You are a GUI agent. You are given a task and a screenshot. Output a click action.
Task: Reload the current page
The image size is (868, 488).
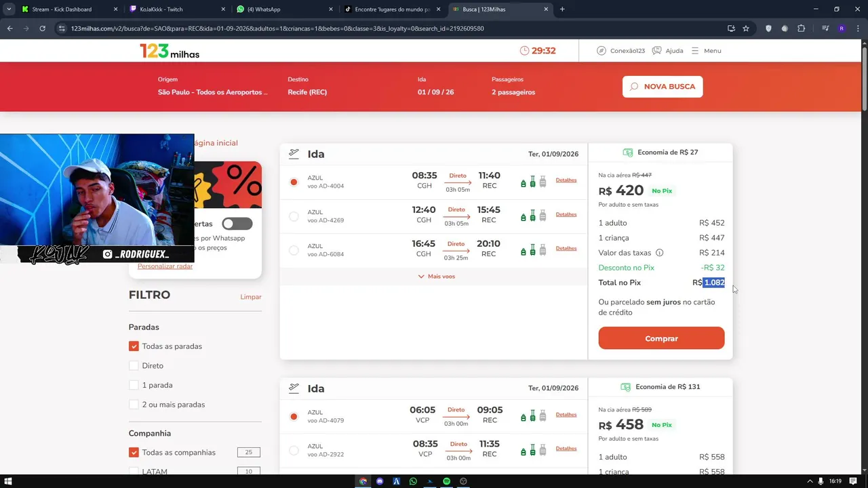42,28
